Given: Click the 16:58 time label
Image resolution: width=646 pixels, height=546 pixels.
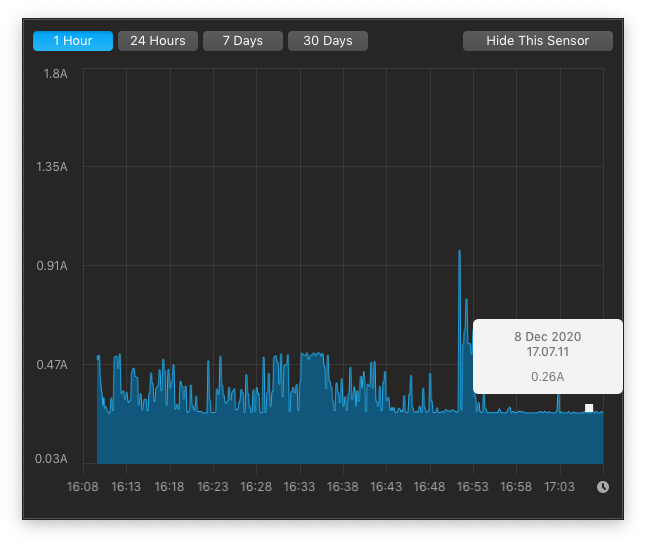Looking at the screenshot, I should click(516, 487).
